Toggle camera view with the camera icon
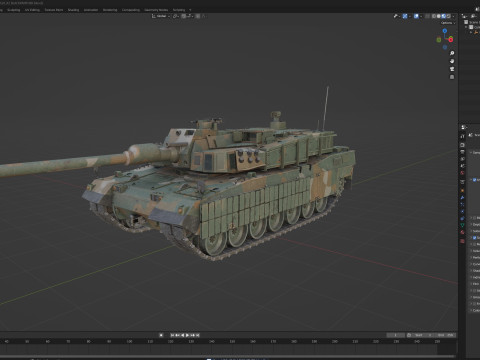480x360 pixels. [x=452, y=69]
